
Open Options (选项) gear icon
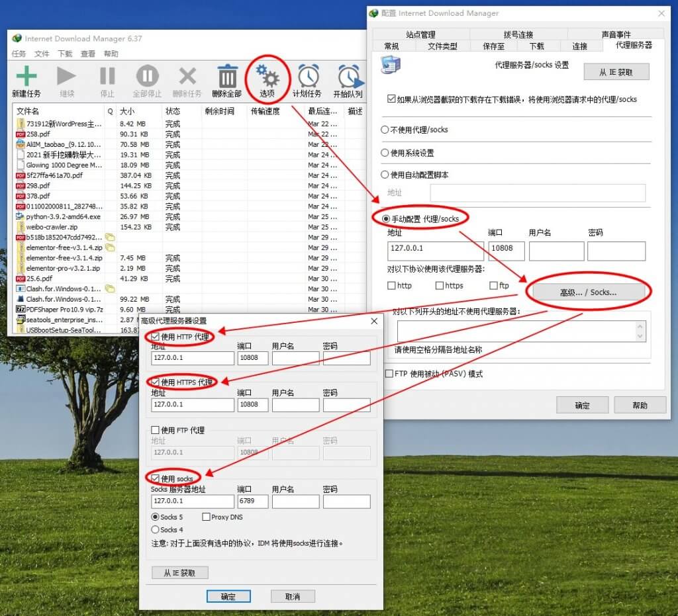[267, 76]
